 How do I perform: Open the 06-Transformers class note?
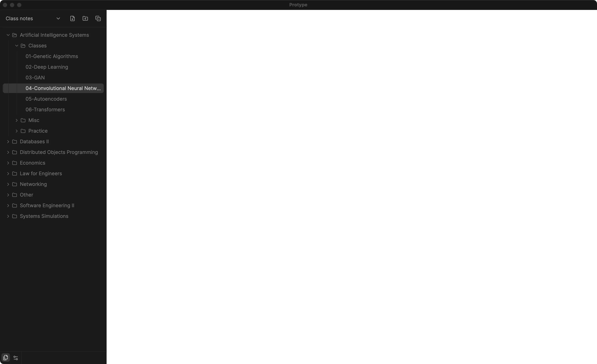[45, 110]
